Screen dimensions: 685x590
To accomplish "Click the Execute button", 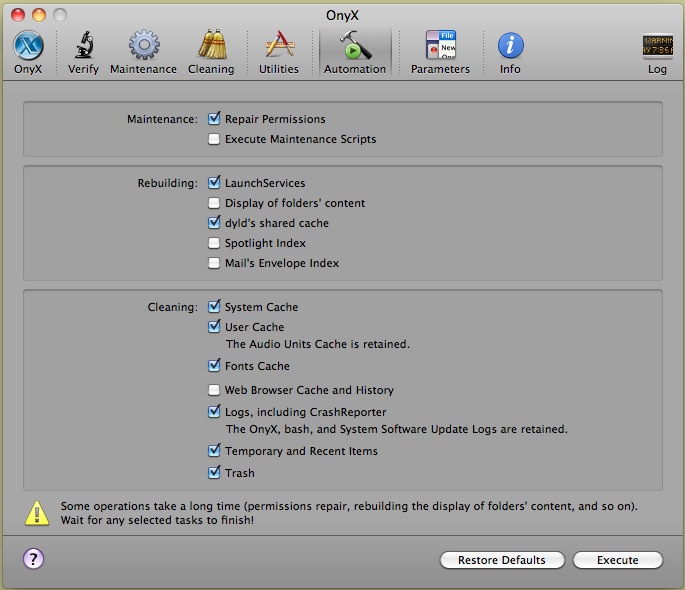I will [617, 560].
